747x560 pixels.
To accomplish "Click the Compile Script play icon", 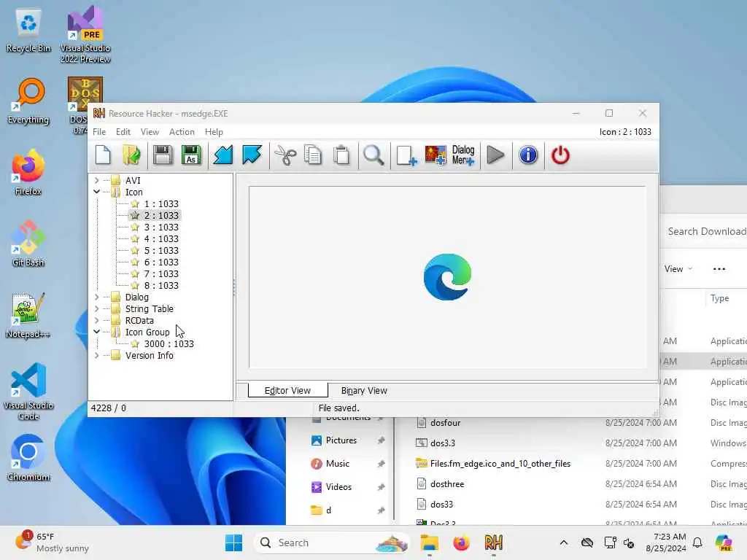I will click(x=495, y=155).
